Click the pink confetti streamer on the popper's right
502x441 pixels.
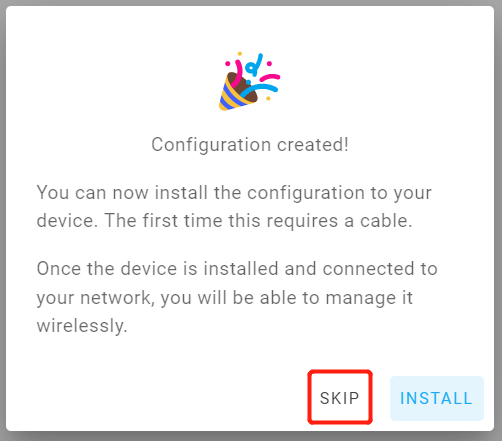[x=270, y=77]
